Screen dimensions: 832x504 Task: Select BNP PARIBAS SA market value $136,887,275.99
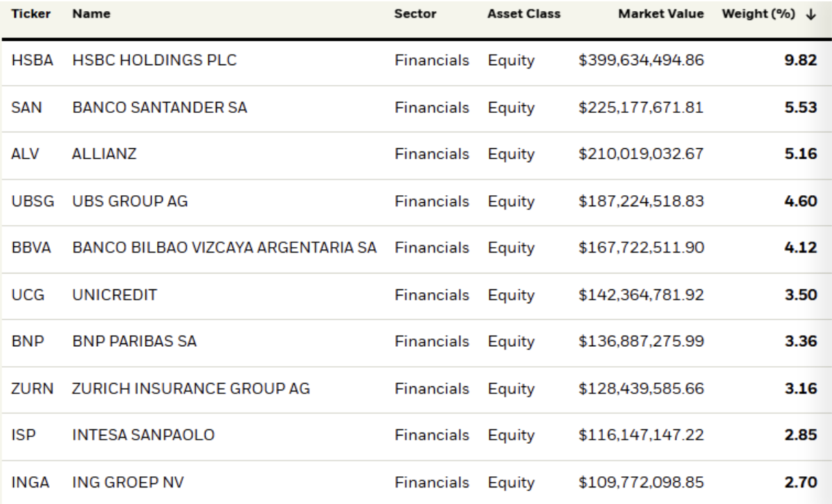point(642,341)
